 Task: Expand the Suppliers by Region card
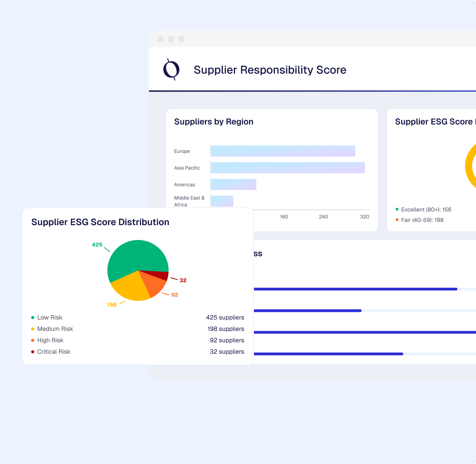click(x=214, y=121)
